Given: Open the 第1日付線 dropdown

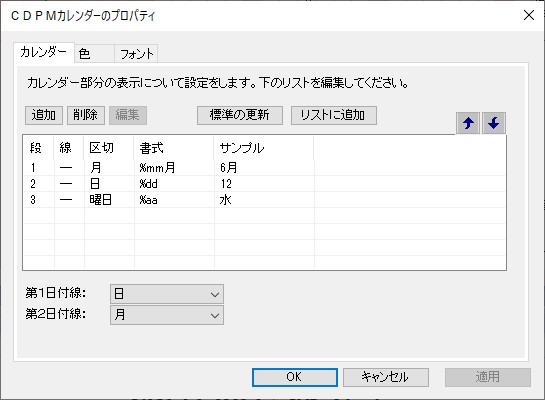Looking at the screenshot, I should pyautogui.click(x=167, y=294).
